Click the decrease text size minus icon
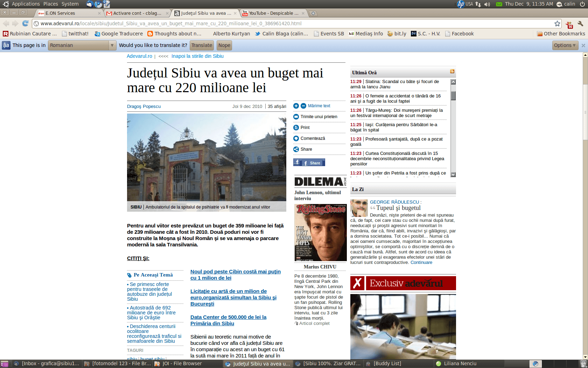Screen dimensions: 588x368 point(303,105)
